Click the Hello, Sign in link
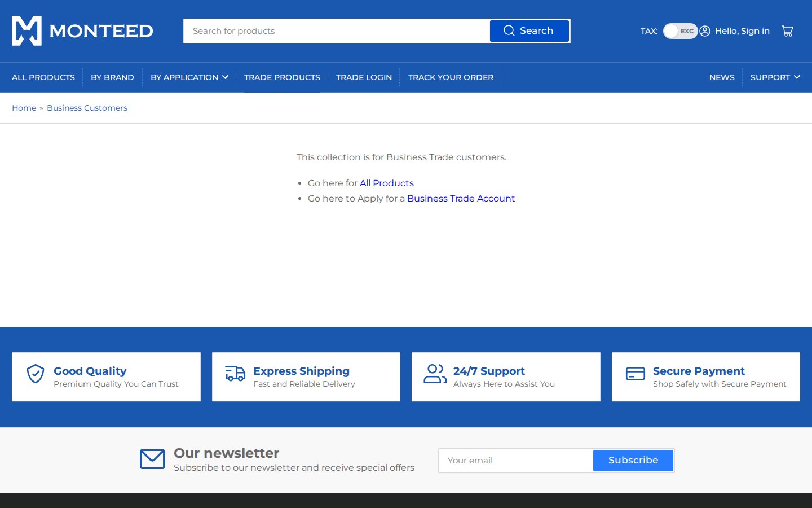The image size is (812, 508). click(x=742, y=31)
